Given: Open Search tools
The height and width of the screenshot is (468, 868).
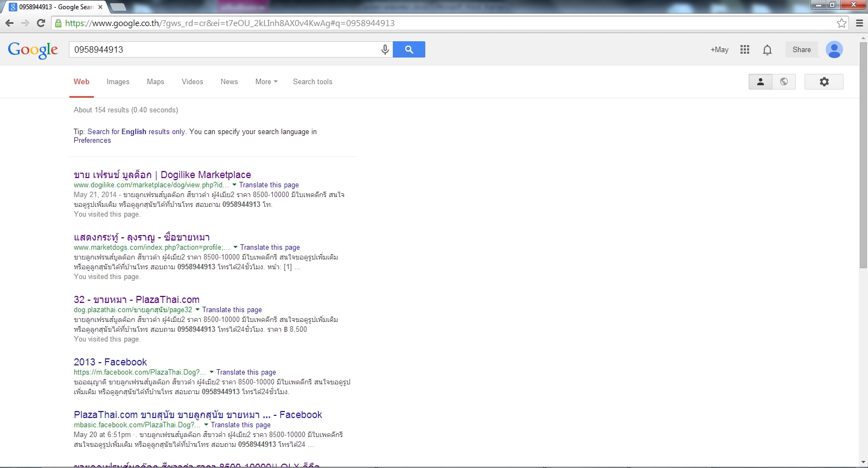Looking at the screenshot, I should [x=312, y=81].
